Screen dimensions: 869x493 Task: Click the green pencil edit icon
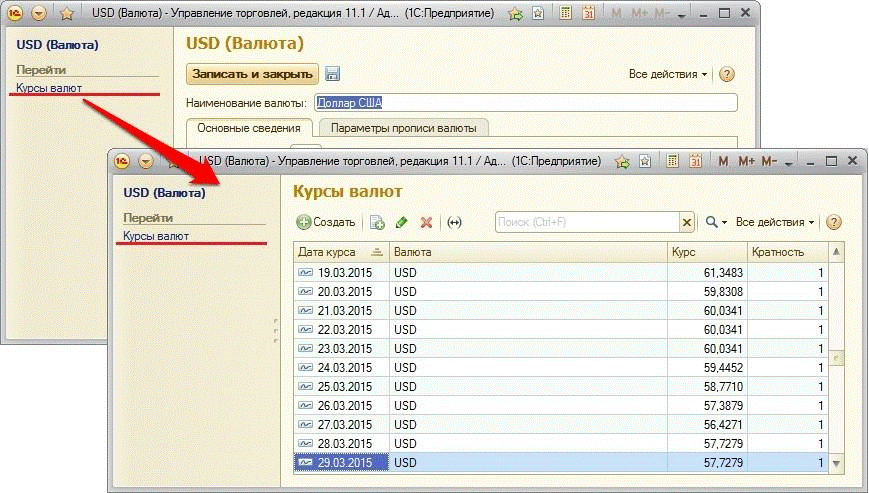pos(402,222)
